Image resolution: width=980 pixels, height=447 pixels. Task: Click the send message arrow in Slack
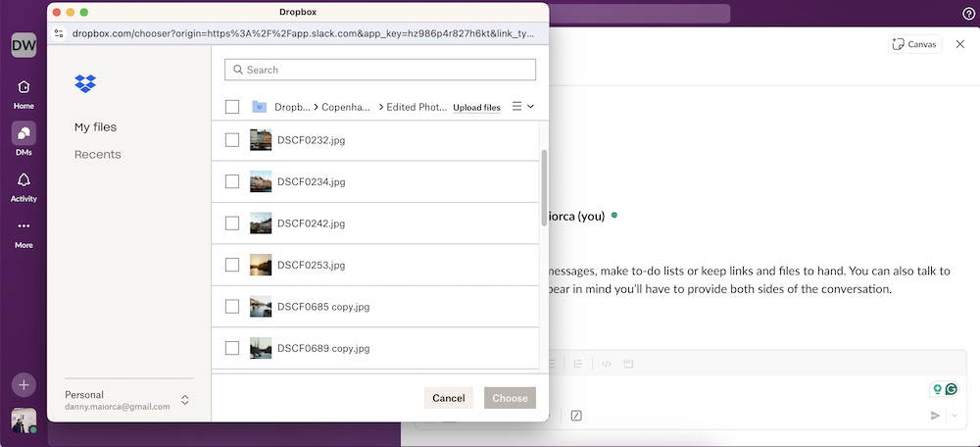(935, 415)
